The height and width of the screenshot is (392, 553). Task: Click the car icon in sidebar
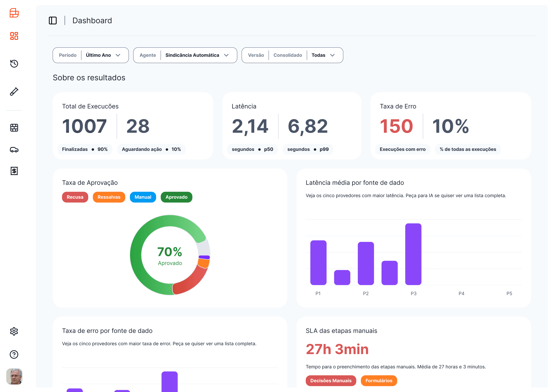(14, 150)
